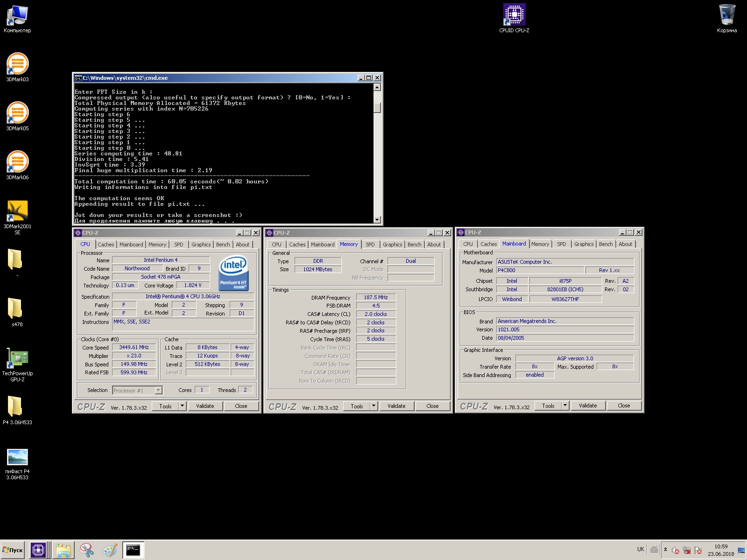
Task: Click Close button in the middle CPU-Z window
Action: pos(432,406)
